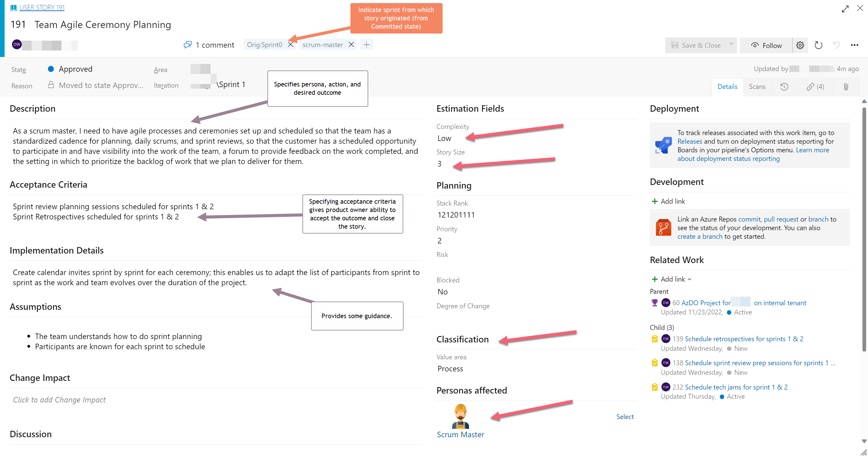
Task: Refresh the work item with circular arrow icon
Action: [x=818, y=45]
